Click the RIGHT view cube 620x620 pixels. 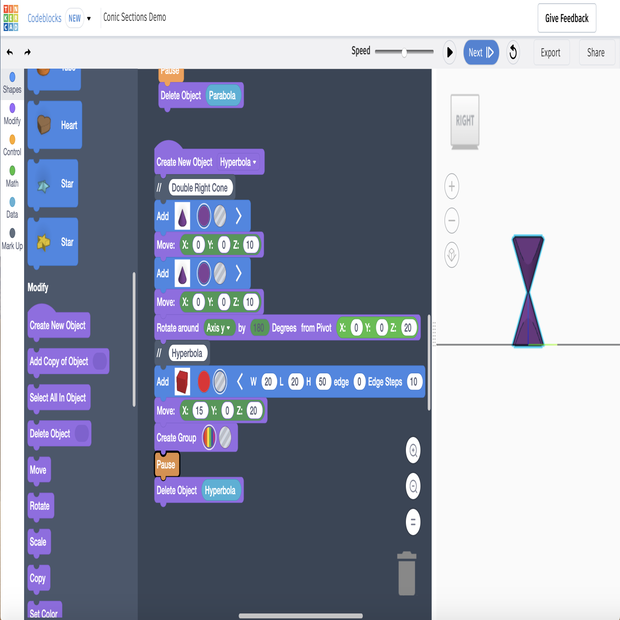pyautogui.click(x=464, y=120)
